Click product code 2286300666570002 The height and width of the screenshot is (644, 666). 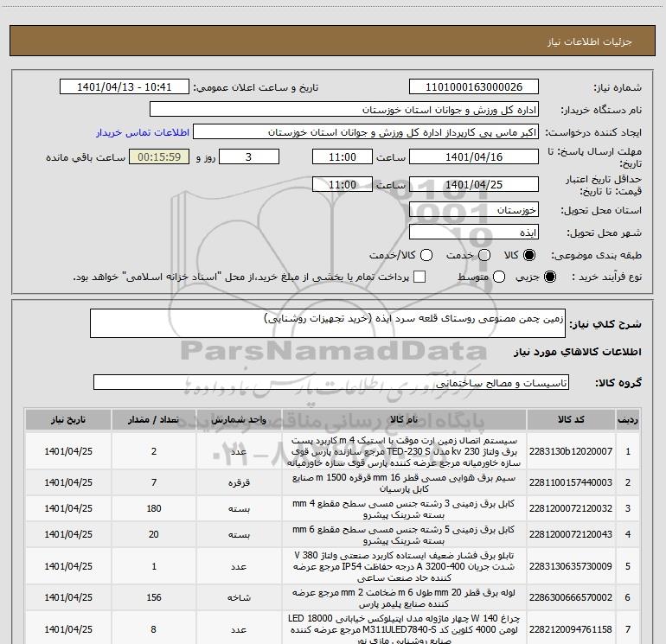pos(571,597)
